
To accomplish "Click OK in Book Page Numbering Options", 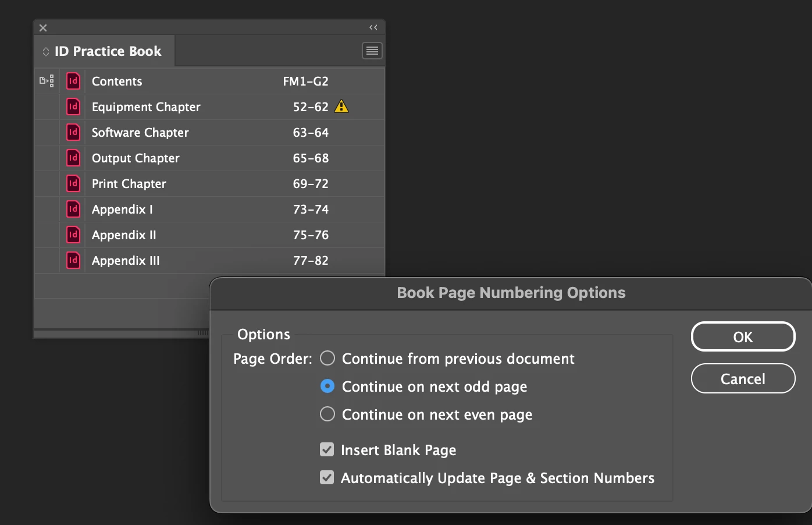I will click(x=743, y=336).
